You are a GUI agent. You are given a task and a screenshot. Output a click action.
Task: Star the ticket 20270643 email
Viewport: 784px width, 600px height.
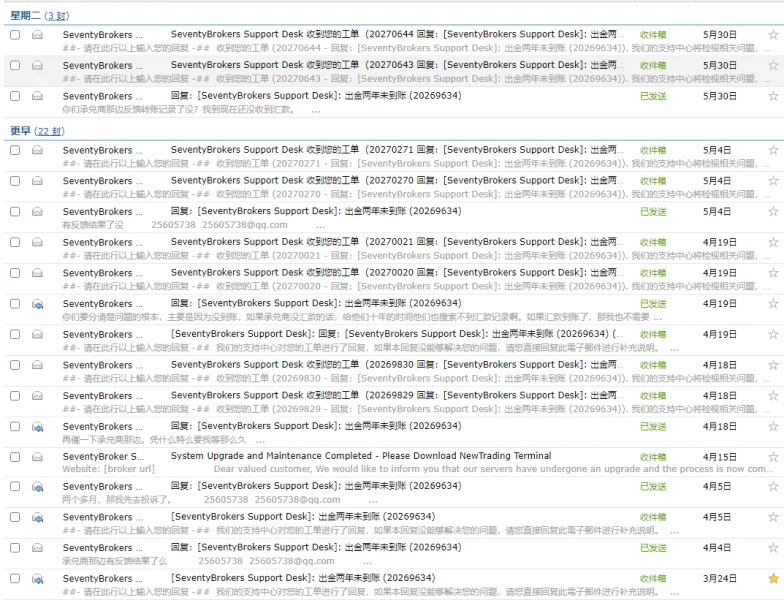pos(773,65)
